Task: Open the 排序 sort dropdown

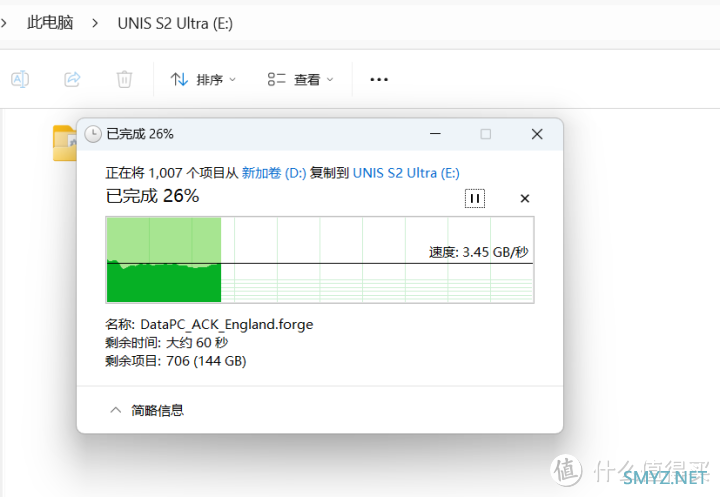Action: 203,79
